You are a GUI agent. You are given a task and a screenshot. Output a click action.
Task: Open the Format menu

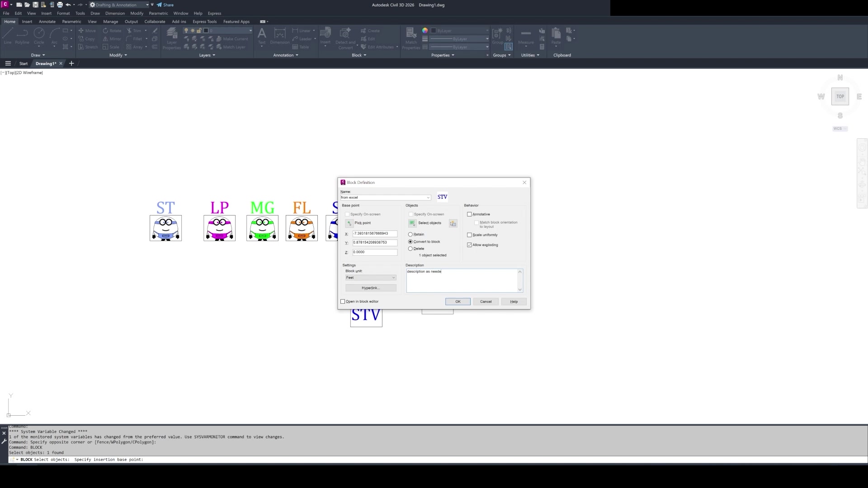[63, 13]
